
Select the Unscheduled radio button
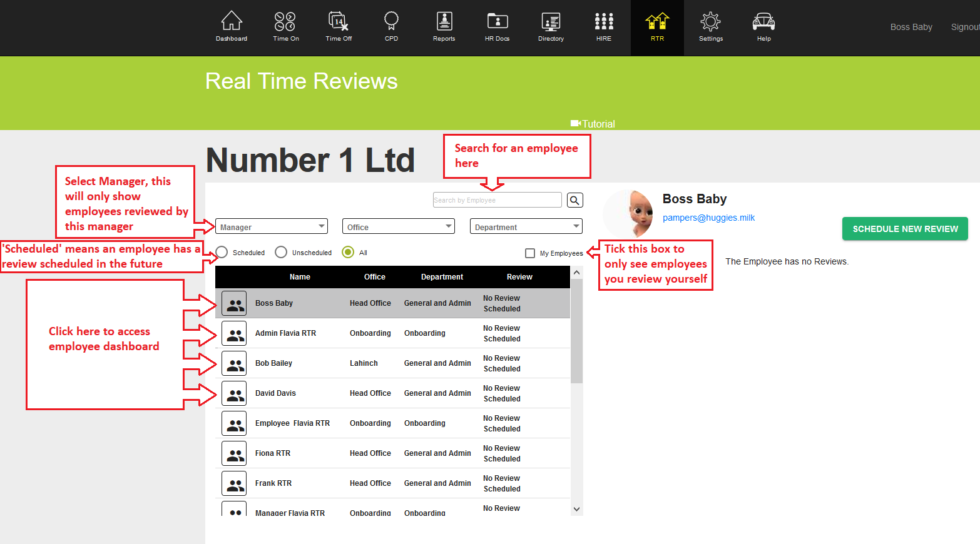[x=281, y=252]
